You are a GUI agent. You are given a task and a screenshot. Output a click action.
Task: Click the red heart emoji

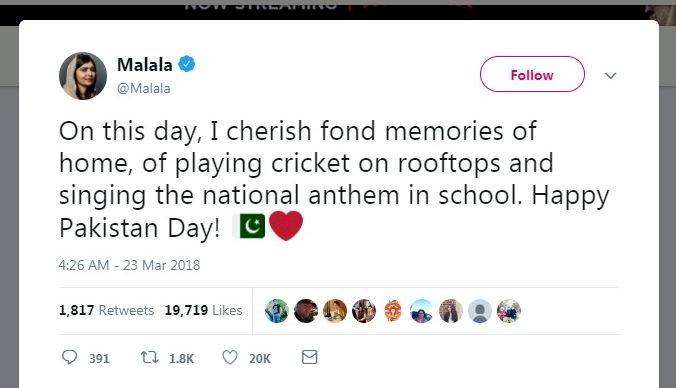coord(286,225)
